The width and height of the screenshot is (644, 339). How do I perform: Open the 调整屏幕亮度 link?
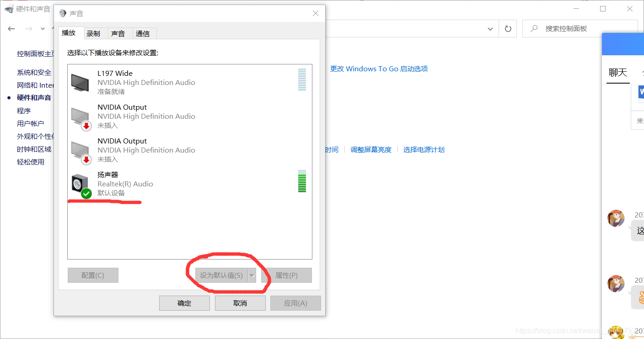[x=371, y=150]
